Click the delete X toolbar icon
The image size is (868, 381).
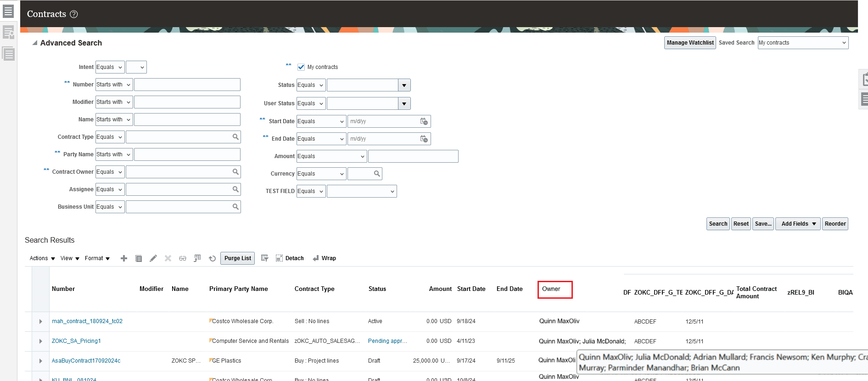coord(168,258)
